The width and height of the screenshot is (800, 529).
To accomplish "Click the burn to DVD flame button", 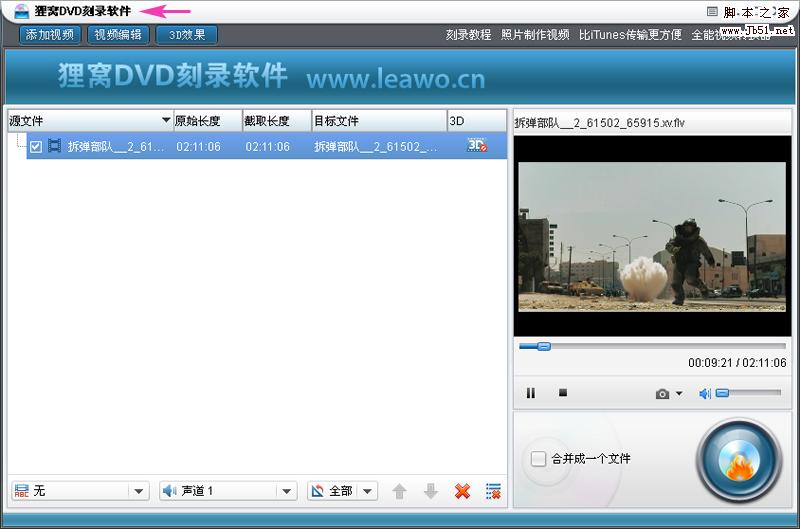I will [x=739, y=461].
